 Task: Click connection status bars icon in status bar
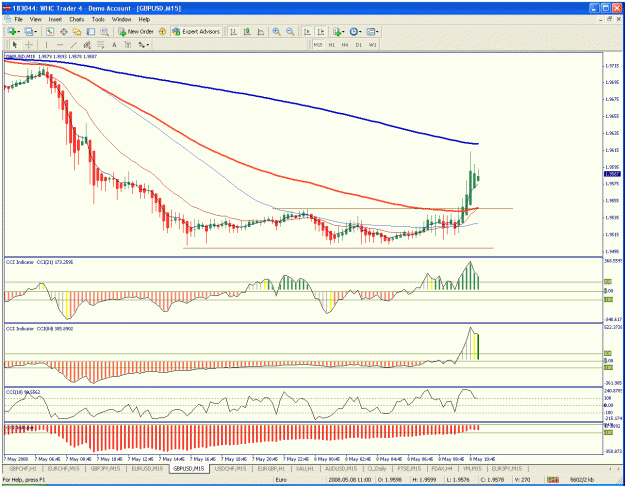click(x=552, y=480)
